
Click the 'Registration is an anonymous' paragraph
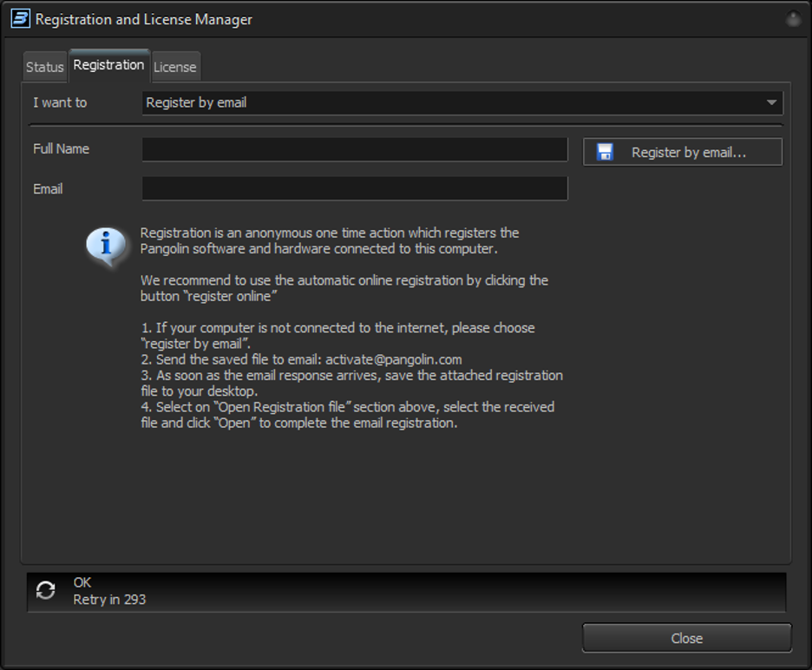click(330, 241)
